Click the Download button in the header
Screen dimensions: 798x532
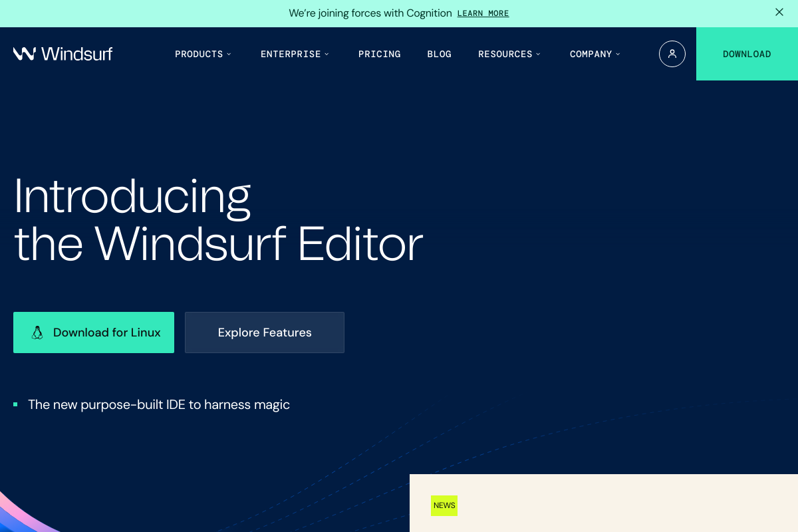pyautogui.click(x=747, y=54)
